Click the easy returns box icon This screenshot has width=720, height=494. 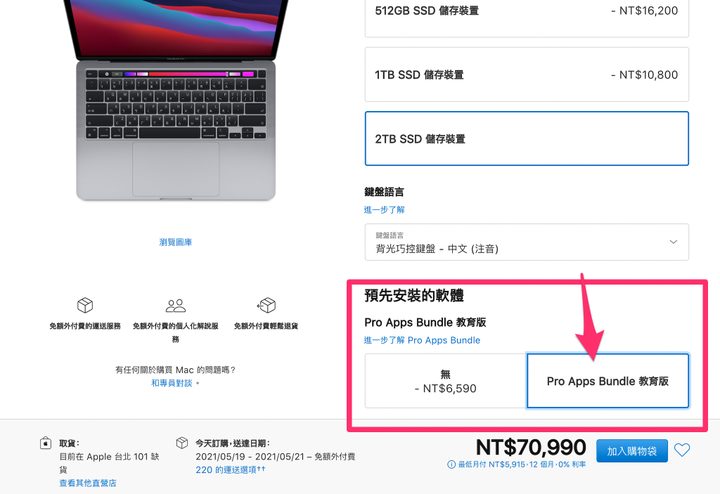tap(266, 304)
